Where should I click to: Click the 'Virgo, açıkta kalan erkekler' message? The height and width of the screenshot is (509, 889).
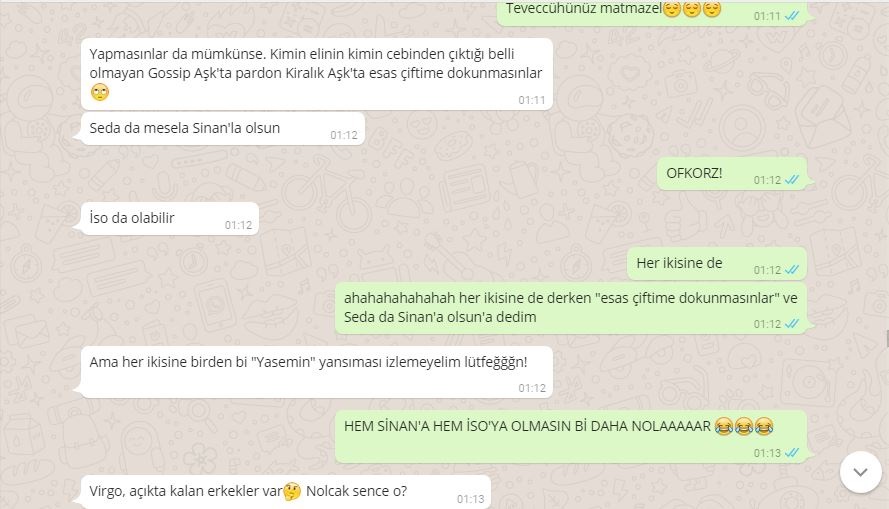(x=286, y=492)
